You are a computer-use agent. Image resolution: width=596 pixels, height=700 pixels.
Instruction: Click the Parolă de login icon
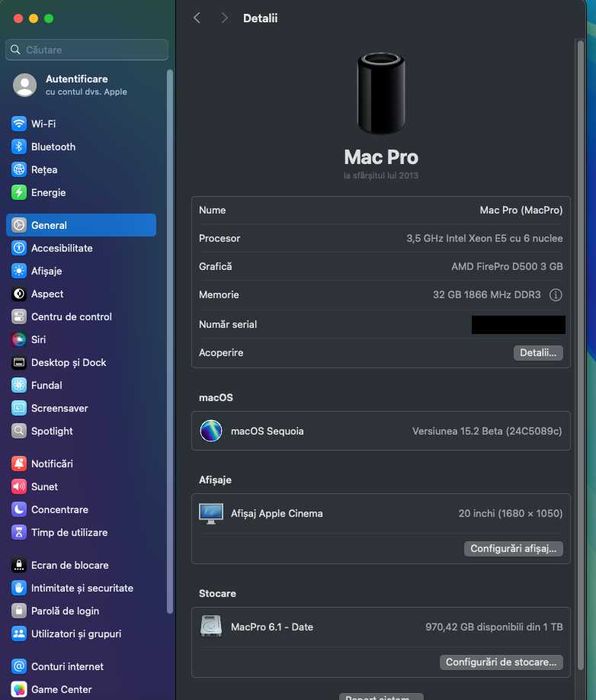(19, 611)
